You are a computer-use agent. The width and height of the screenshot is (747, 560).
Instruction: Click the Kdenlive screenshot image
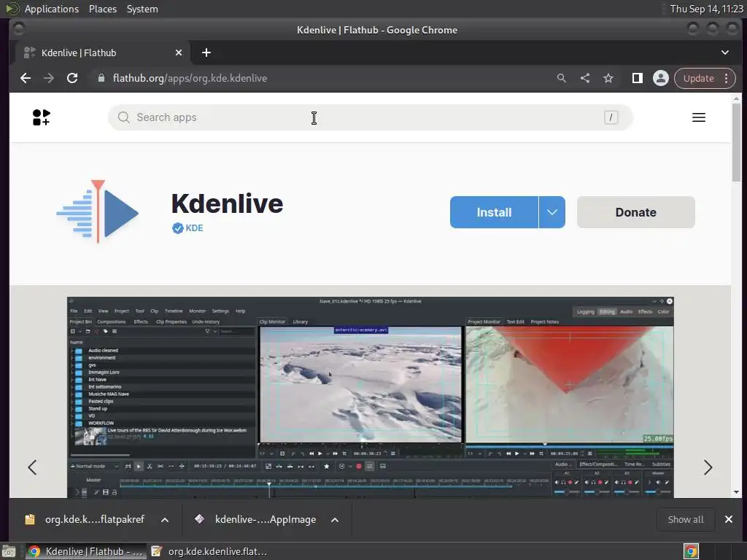pyautogui.click(x=370, y=397)
